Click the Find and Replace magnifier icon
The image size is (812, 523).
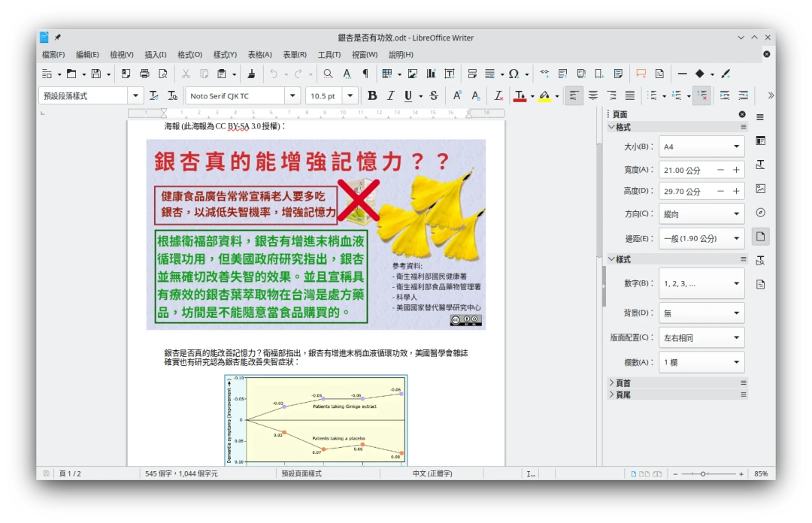tap(328, 74)
